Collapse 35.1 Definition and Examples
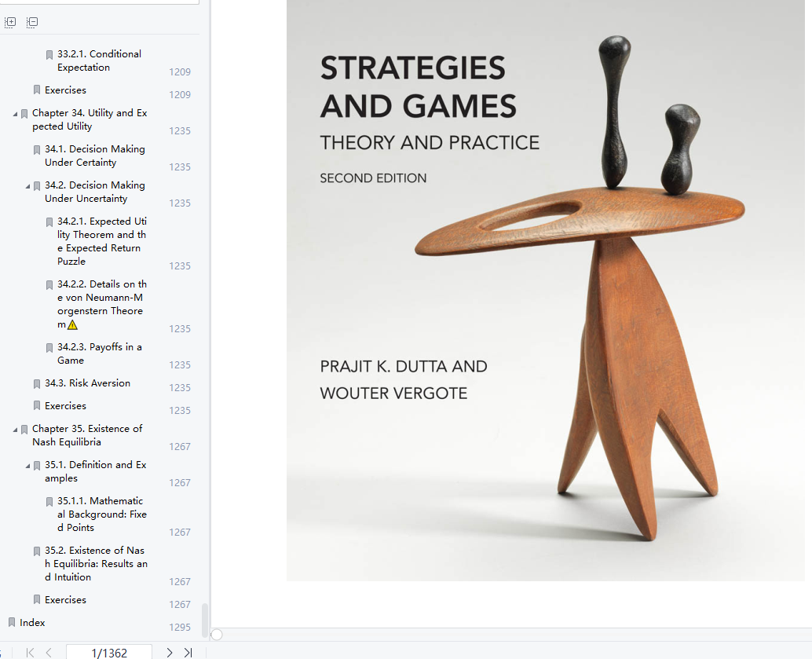 point(28,466)
